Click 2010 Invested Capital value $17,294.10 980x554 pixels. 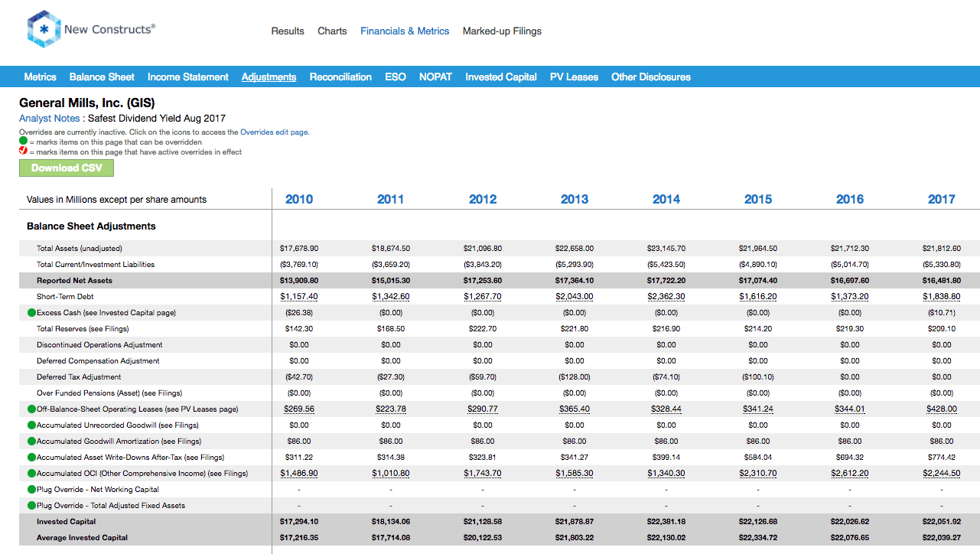tap(299, 522)
